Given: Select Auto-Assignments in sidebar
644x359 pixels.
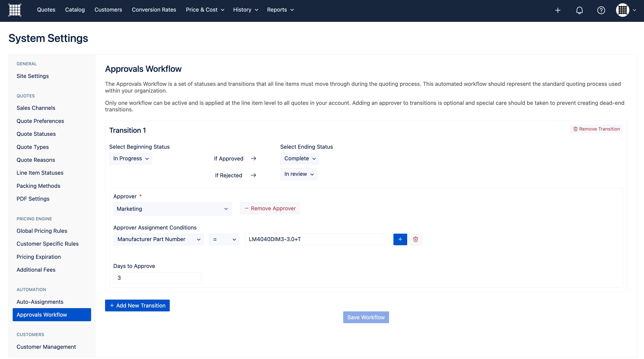Looking at the screenshot, I should click(40, 302).
